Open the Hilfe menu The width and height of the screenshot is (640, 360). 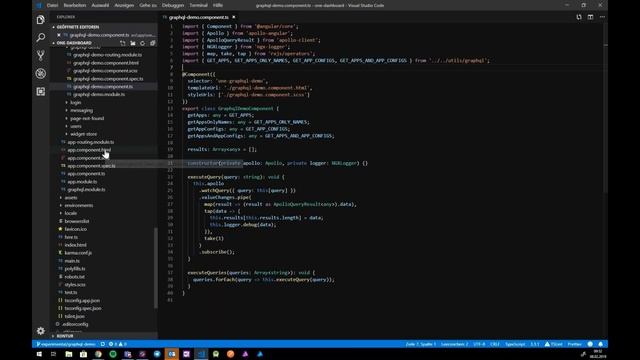click(218, 5)
